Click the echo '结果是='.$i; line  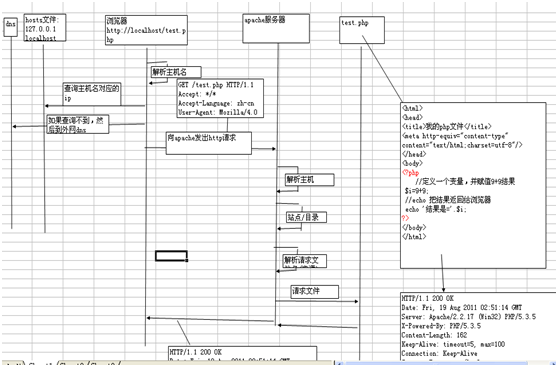tap(436, 209)
